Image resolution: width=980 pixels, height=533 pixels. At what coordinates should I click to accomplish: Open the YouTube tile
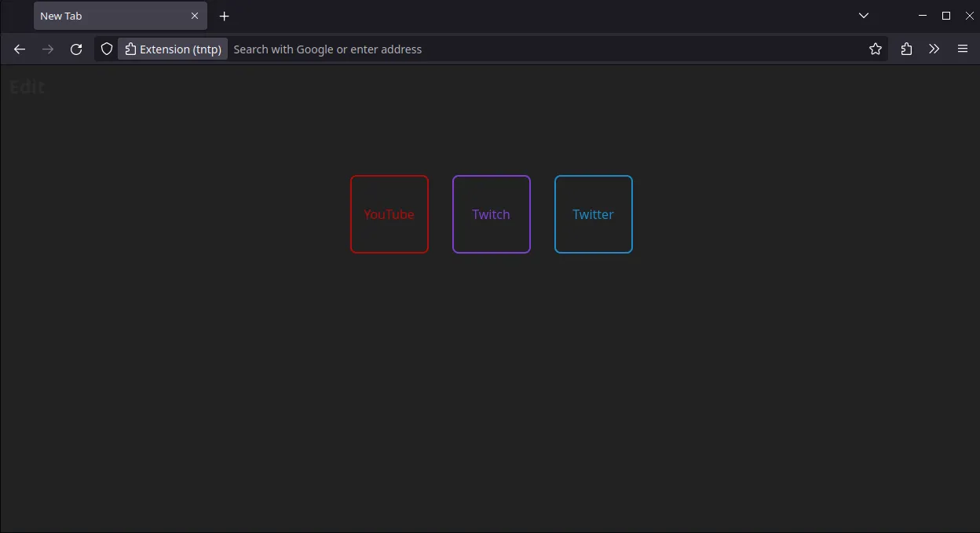point(389,214)
